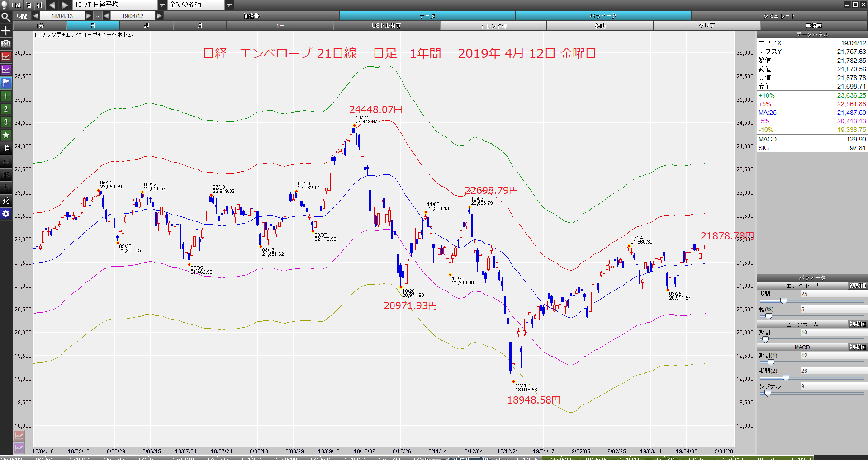Open the データ tab

427,16
